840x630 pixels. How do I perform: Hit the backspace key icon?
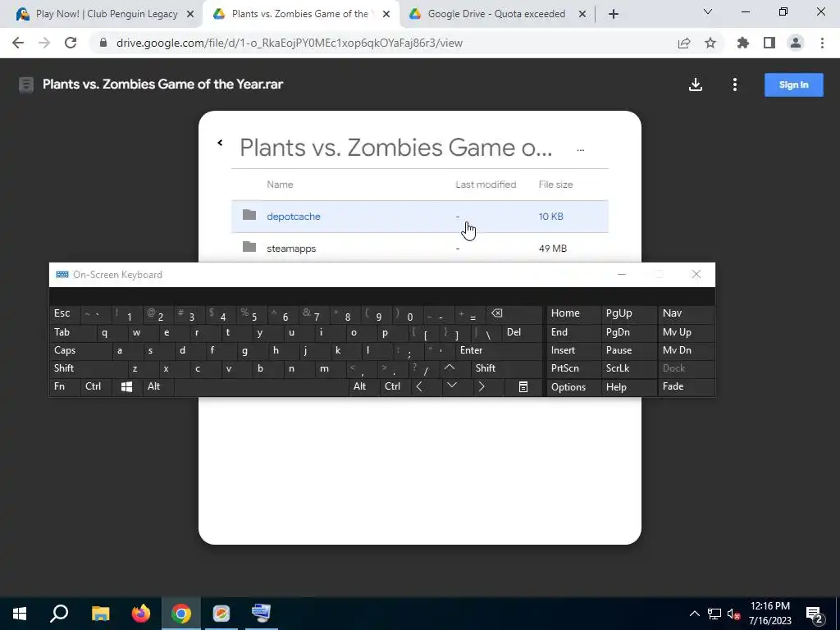coord(514,314)
